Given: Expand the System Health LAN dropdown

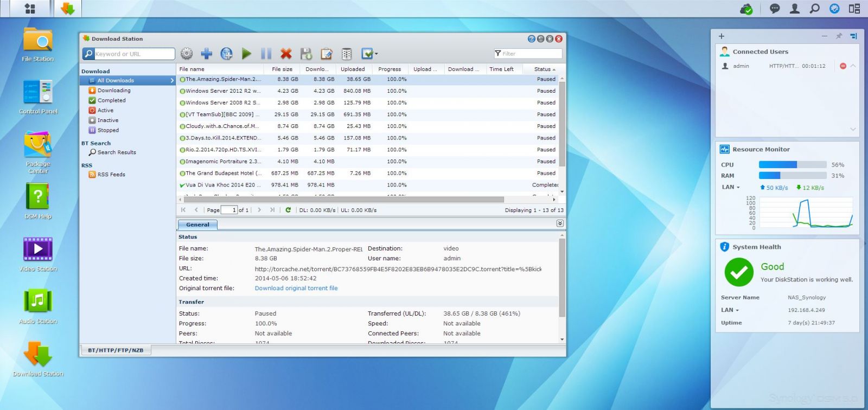Looking at the screenshot, I should click(x=730, y=310).
